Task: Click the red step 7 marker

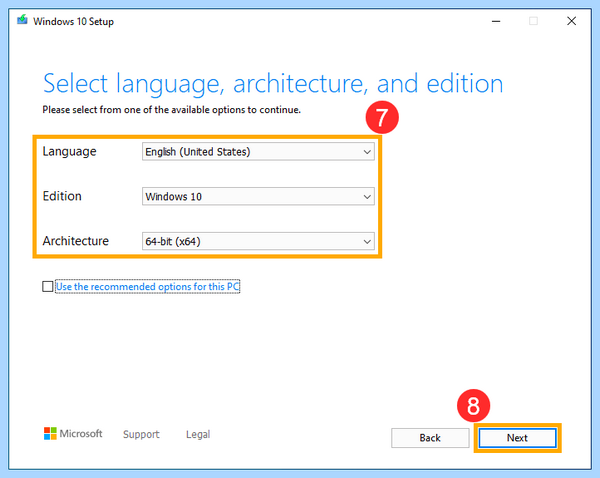Action: [x=382, y=117]
